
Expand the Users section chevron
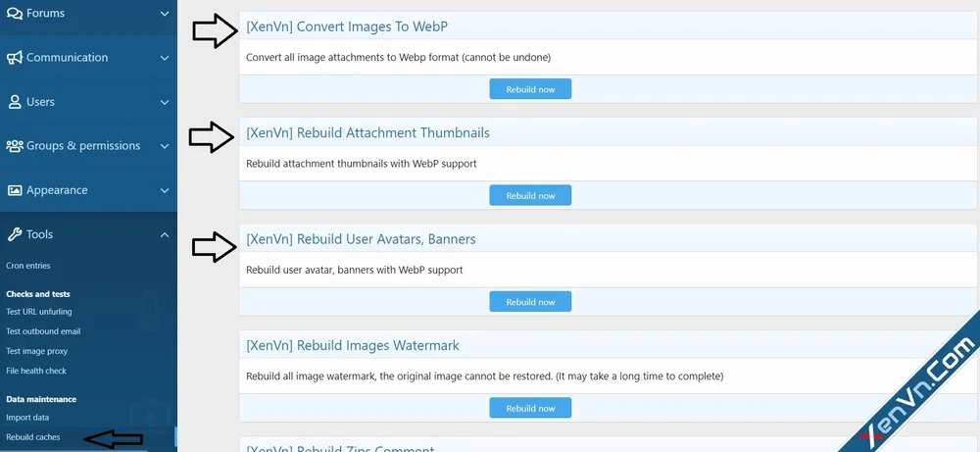pyautogui.click(x=165, y=102)
